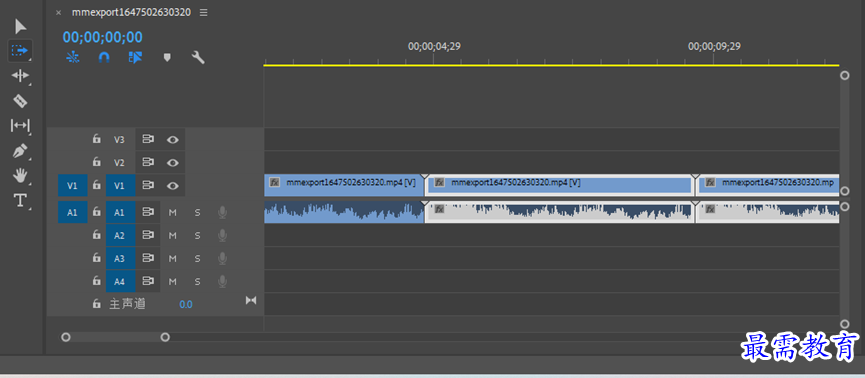Hide track V2 output with eye icon

point(173,163)
